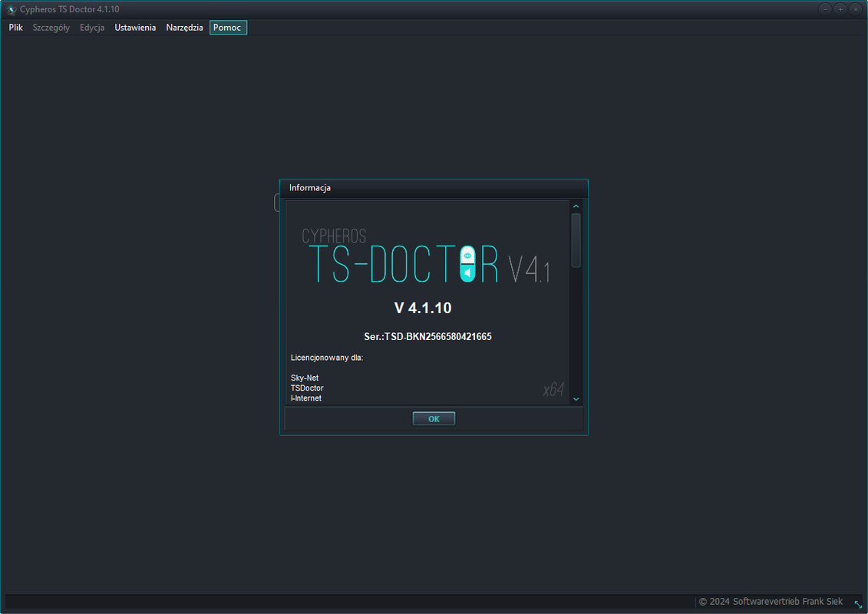Click the Informacja dialog title bar
The height and width of the screenshot is (614, 868).
tap(434, 188)
